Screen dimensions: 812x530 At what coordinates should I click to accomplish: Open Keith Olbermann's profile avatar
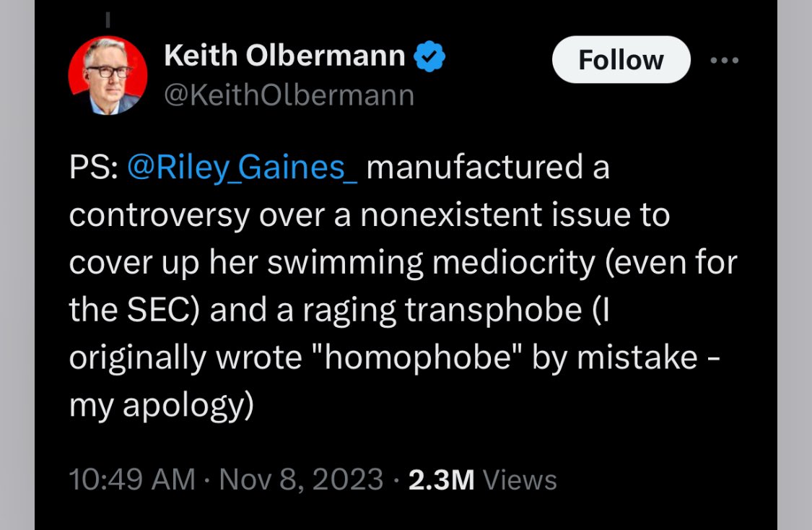108,75
